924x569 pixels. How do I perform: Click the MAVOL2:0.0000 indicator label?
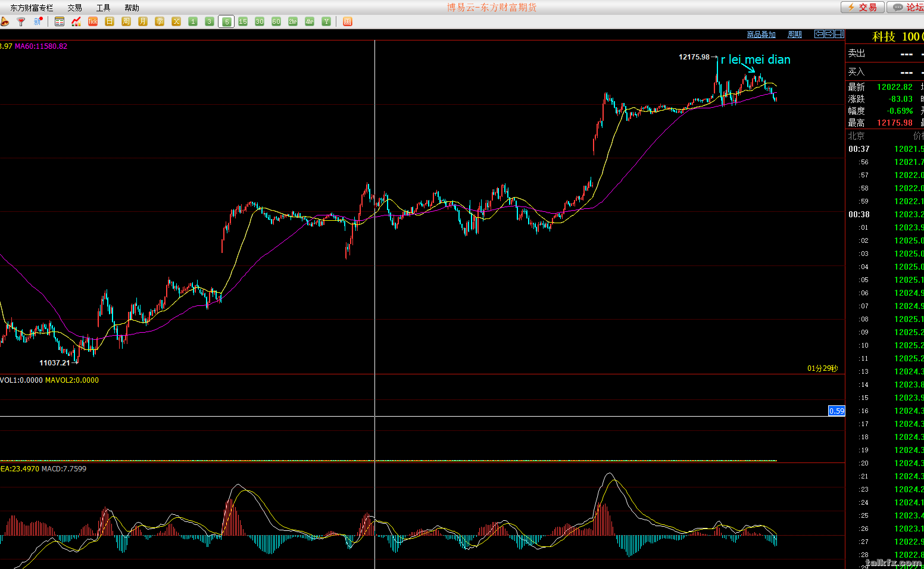point(72,380)
